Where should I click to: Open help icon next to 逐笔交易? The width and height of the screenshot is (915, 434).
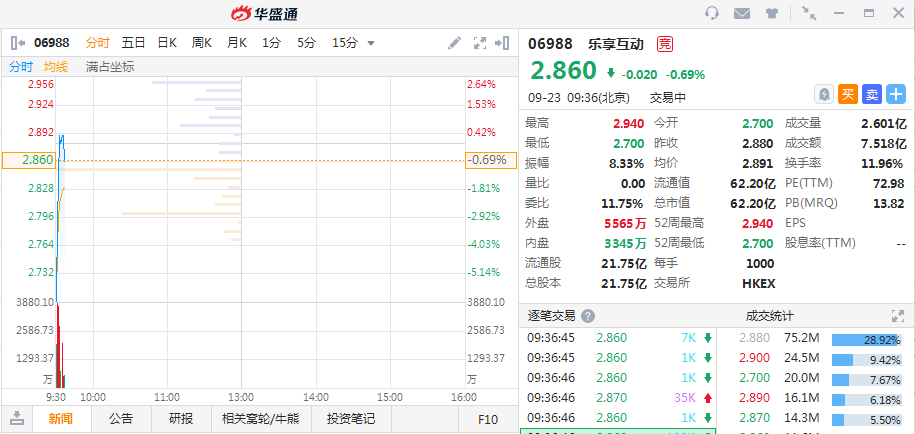point(588,316)
